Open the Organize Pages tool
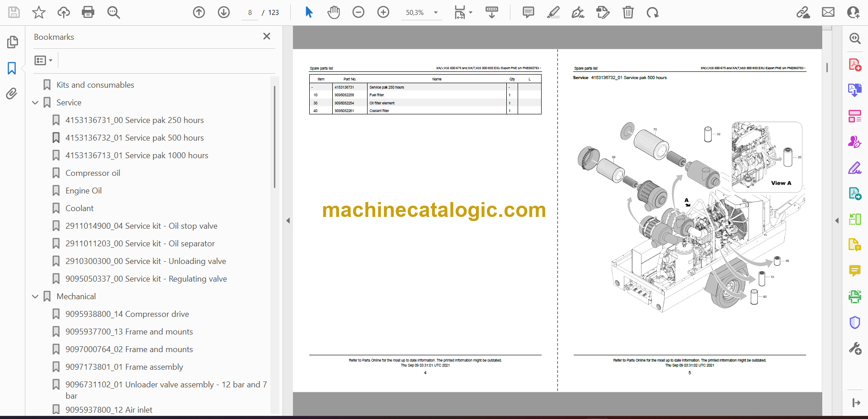Viewport: 868px width, 419px height. click(855, 116)
